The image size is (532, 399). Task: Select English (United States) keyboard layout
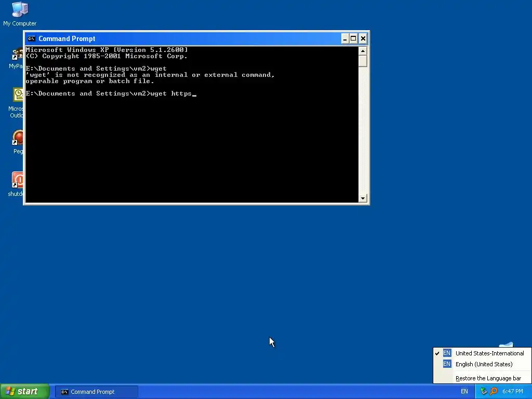[482, 364]
